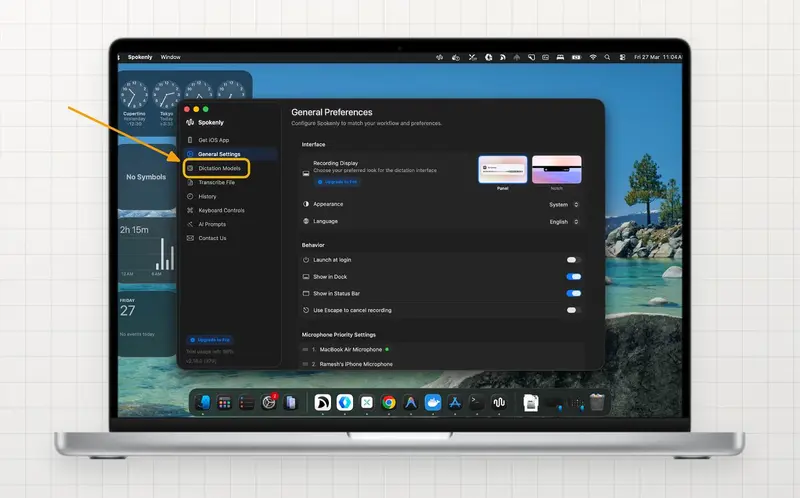Open the Window menu in menu bar

coord(170,57)
